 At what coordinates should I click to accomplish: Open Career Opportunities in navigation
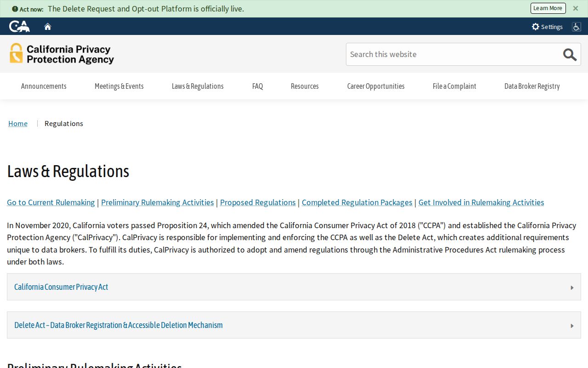click(376, 86)
